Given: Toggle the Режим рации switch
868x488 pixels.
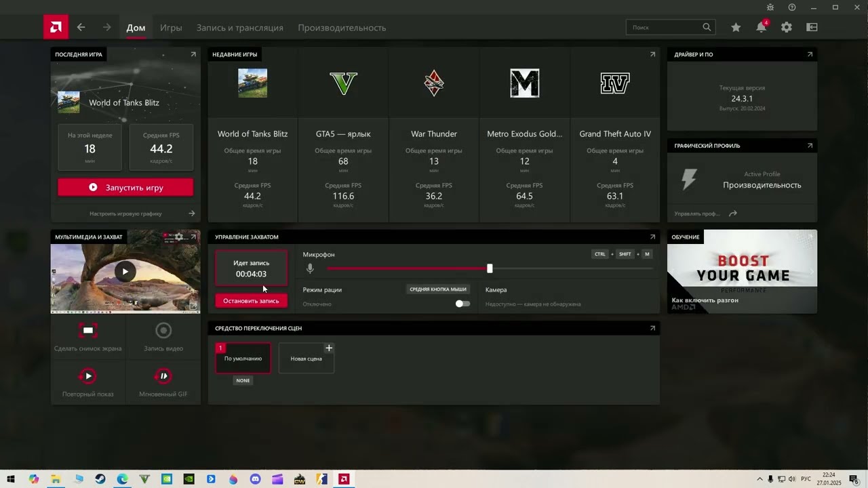Looking at the screenshot, I should point(462,304).
